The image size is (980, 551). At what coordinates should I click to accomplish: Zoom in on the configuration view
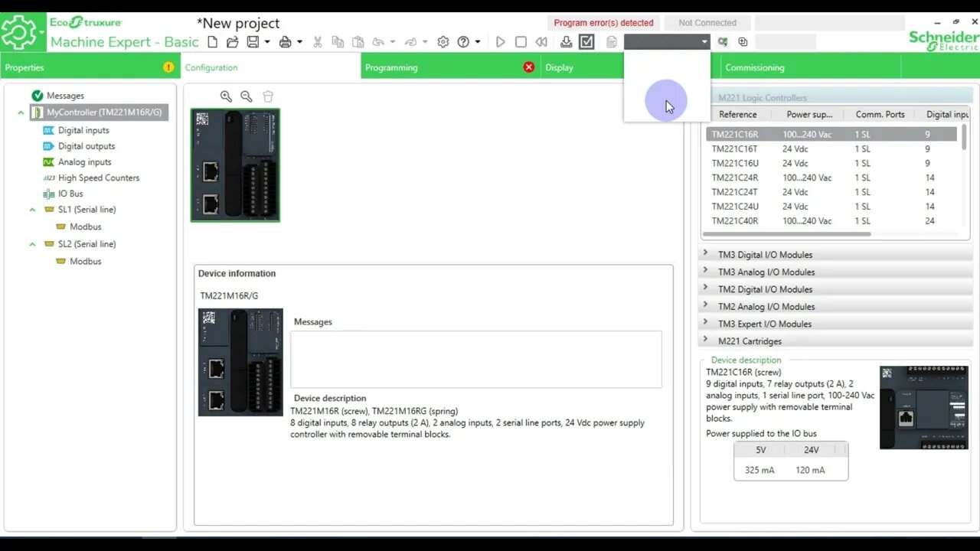(226, 96)
